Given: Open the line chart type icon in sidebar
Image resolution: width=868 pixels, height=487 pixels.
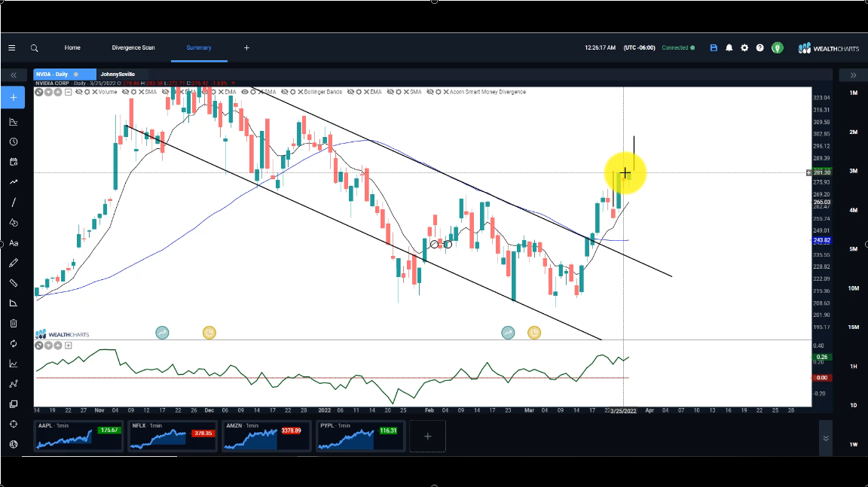Looking at the screenshot, I should click(14, 364).
